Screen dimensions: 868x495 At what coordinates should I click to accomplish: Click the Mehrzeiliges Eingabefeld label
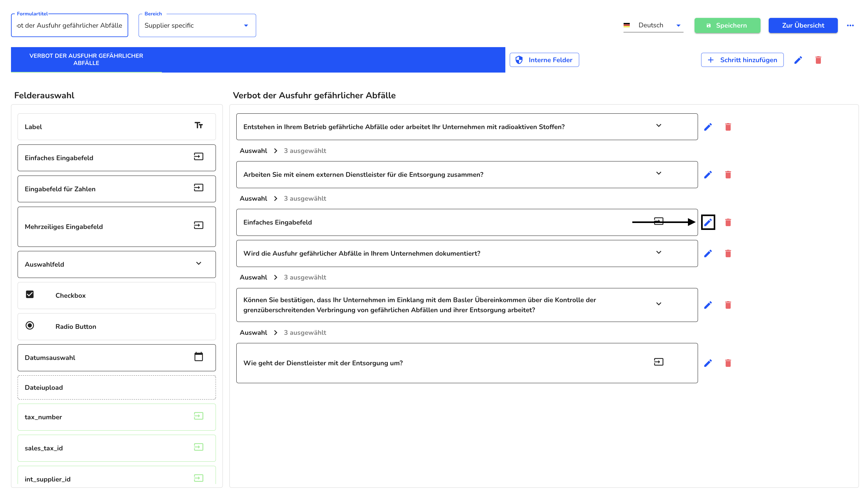click(63, 227)
